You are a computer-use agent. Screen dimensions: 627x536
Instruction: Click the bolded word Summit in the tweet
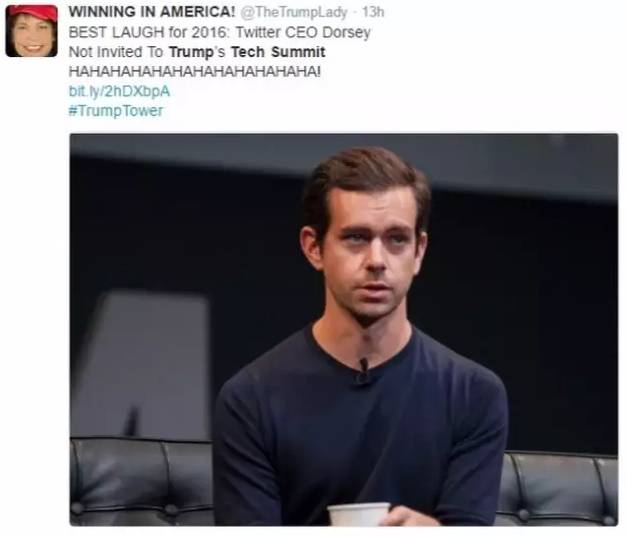(x=298, y=52)
